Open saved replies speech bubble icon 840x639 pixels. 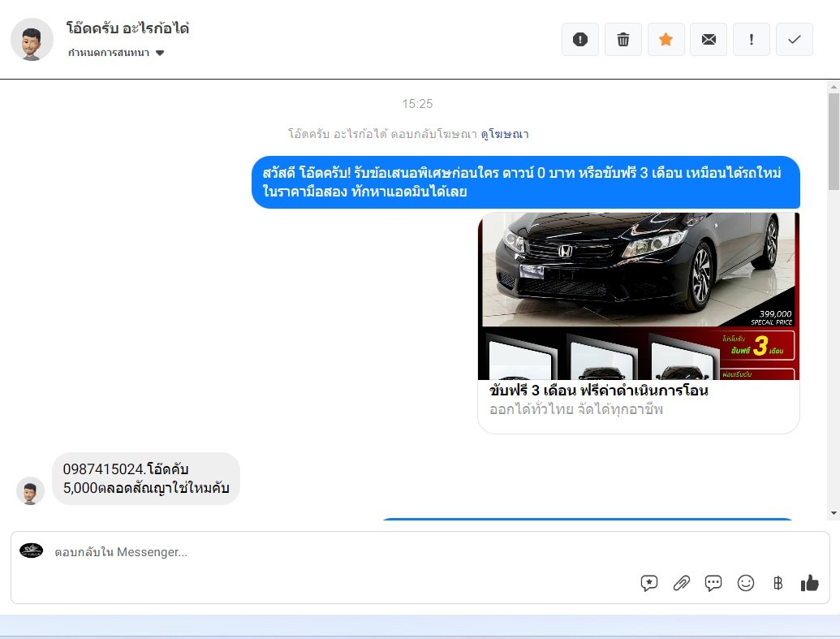713,583
